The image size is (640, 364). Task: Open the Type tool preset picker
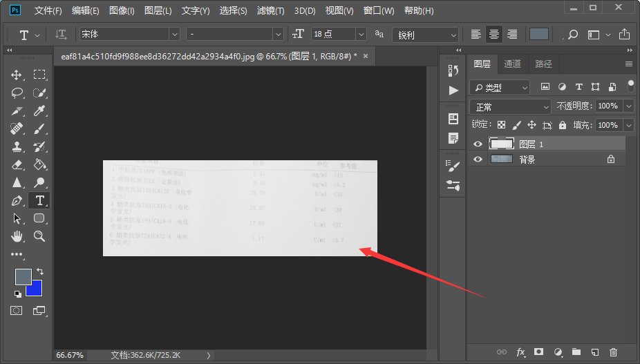(29, 35)
